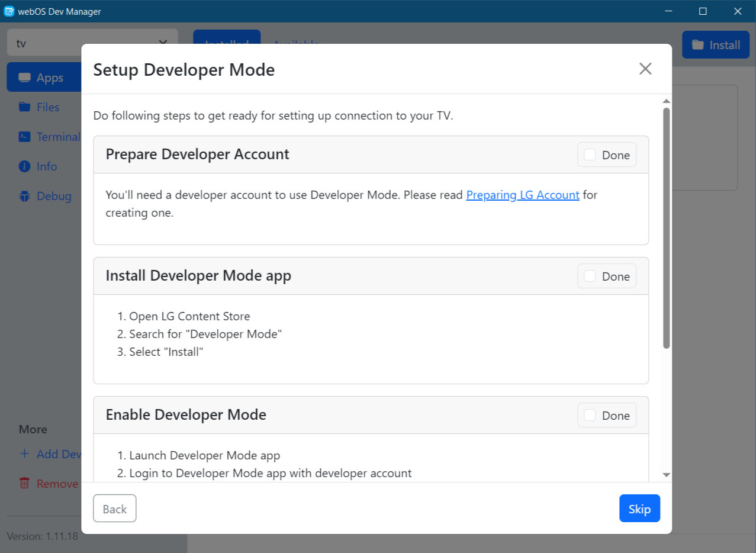The width and height of the screenshot is (756, 553).
Task: Click the scrollbar down arrow in dialog
Action: 666,475
